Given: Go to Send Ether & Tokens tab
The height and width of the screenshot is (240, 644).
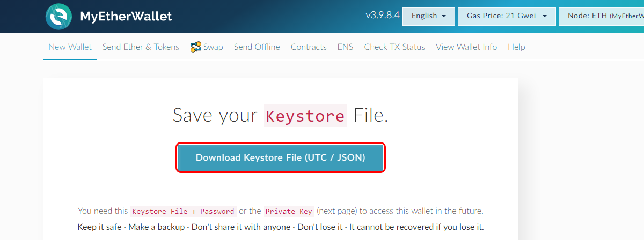Looking at the screenshot, I should [141, 47].
